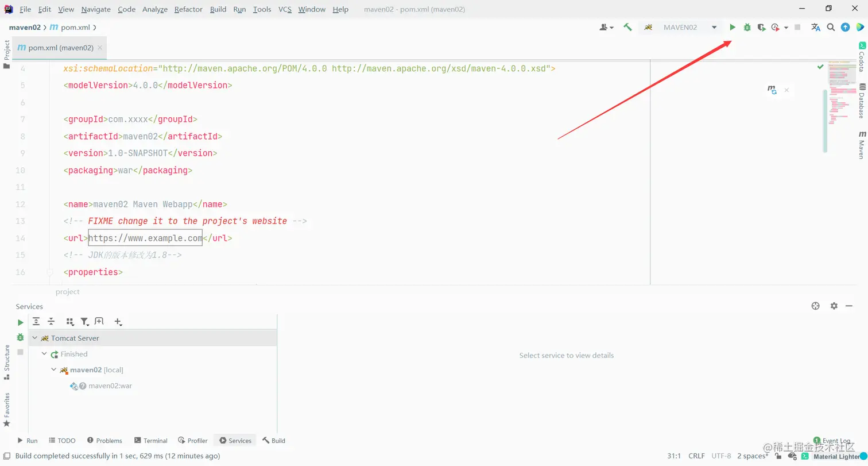
Task: Debug the service in the Services panel
Action: click(21, 337)
